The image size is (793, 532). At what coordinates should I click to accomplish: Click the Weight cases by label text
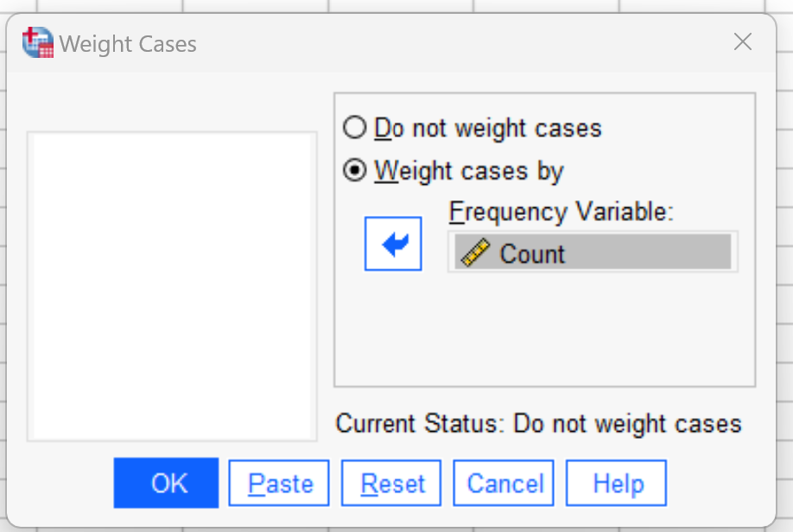pyautogui.click(x=469, y=171)
